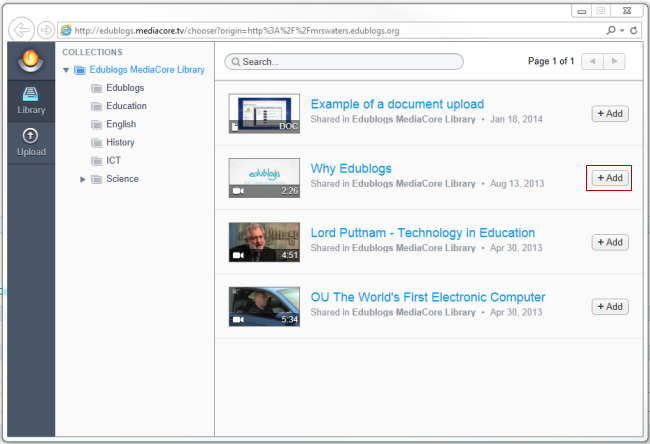The width and height of the screenshot is (650, 444).
Task: Select the Science folder in collections
Action: 122,179
